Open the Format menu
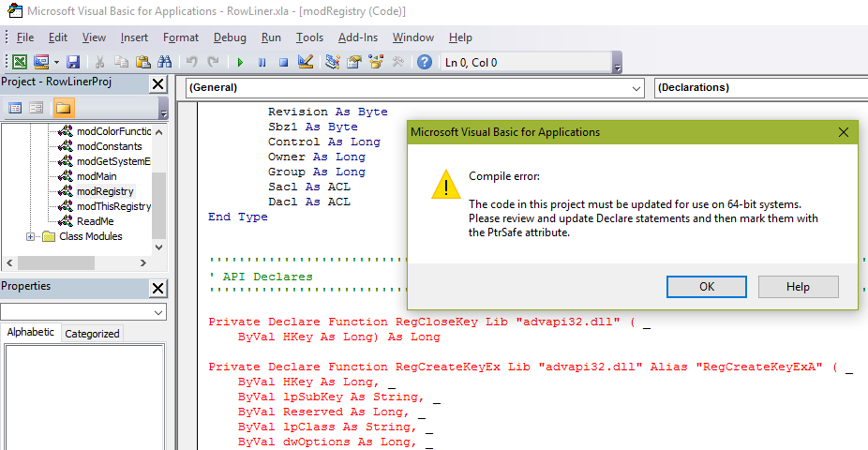 coord(181,37)
